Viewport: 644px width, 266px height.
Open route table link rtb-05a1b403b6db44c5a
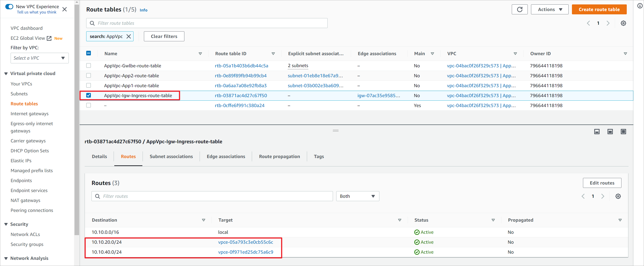[x=241, y=66]
